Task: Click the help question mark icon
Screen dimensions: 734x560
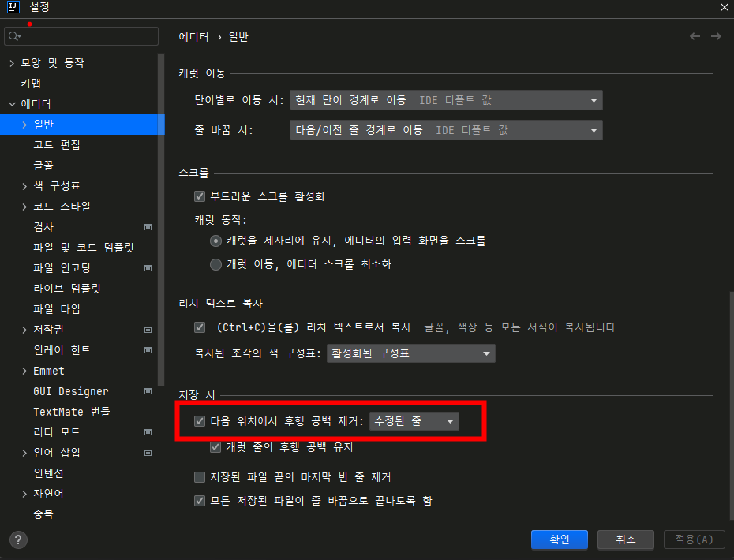Action: click(17, 539)
